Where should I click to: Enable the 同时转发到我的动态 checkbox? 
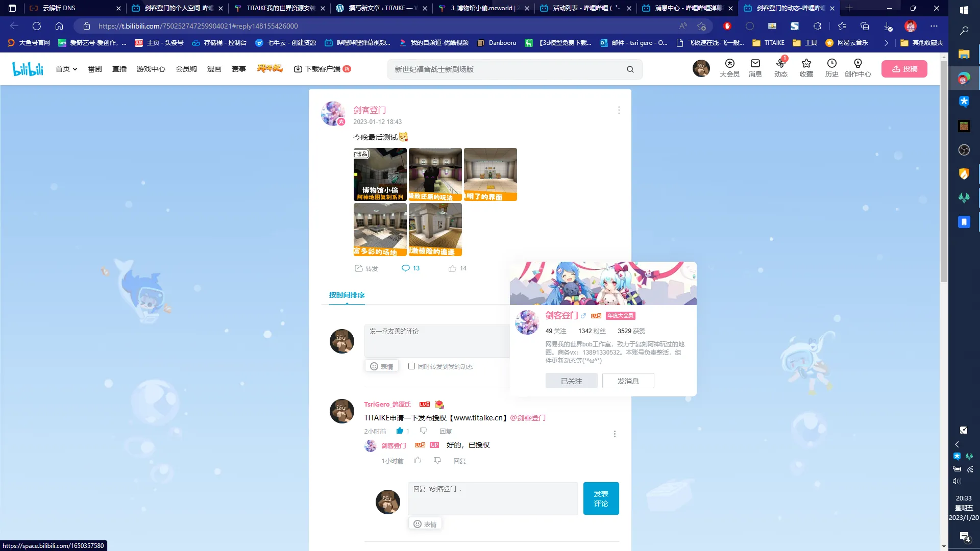click(x=411, y=366)
